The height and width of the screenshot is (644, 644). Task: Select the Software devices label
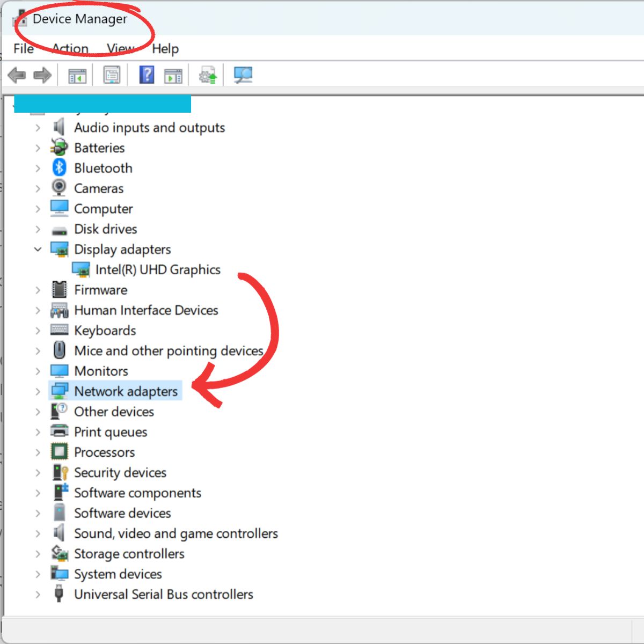[122, 513]
